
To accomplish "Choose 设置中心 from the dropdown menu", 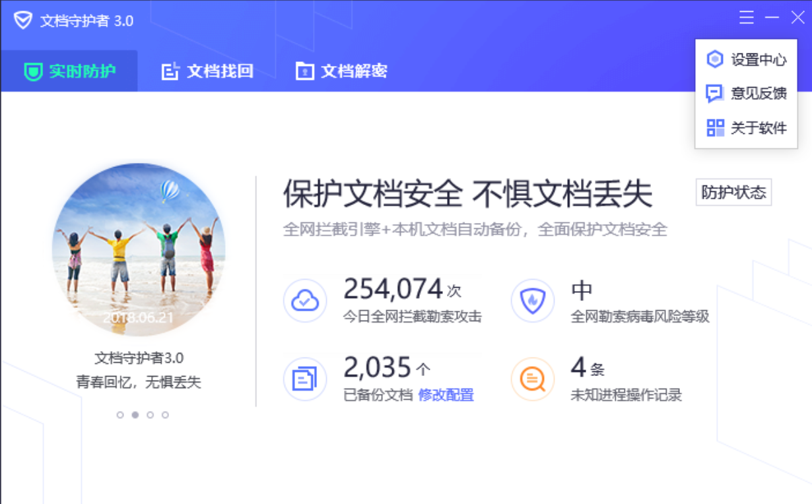I will point(746,59).
